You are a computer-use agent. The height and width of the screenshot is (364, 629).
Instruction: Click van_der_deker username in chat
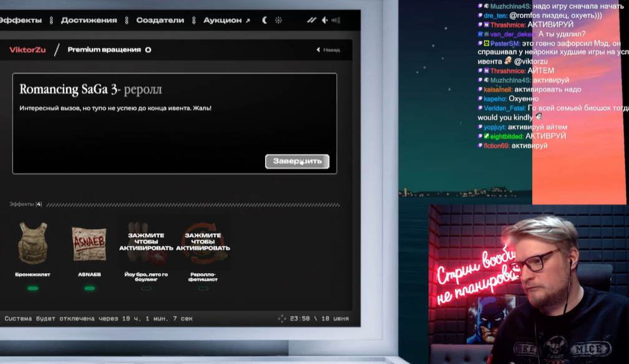(513, 34)
